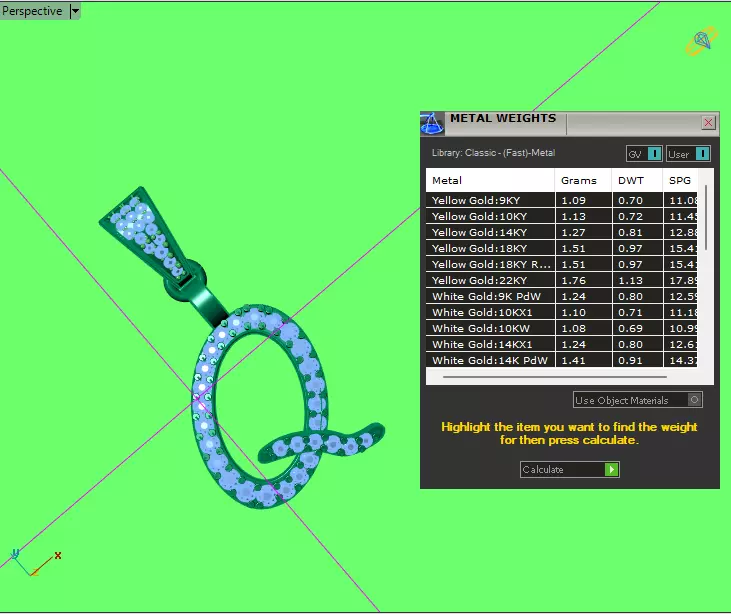The image size is (731, 614).
Task: Click the green arrow on Calculate
Action: click(611, 469)
